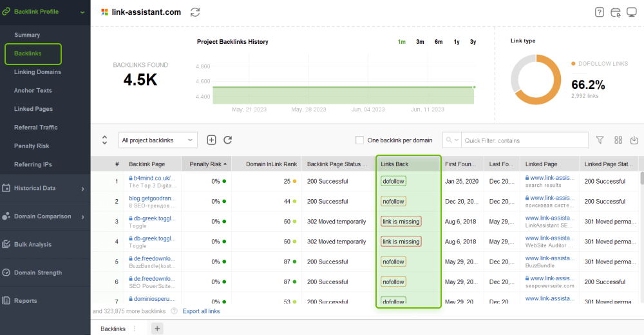Click the export download icon

[x=634, y=140]
